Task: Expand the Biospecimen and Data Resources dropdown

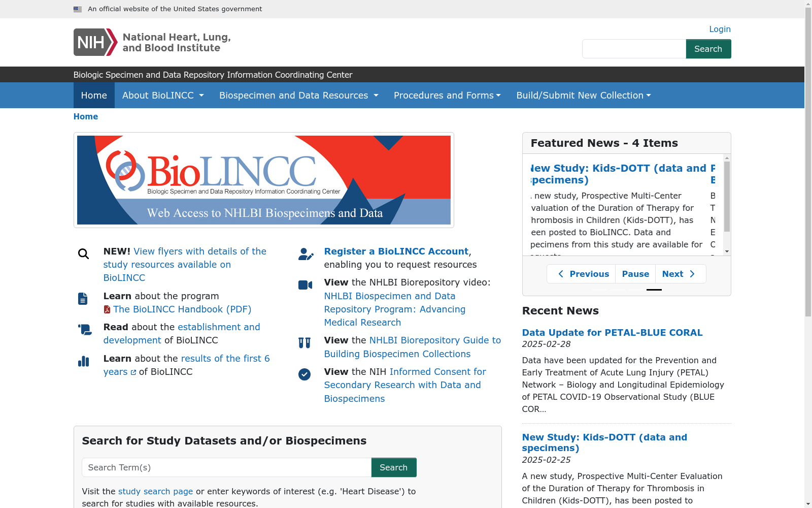Action: click(299, 96)
